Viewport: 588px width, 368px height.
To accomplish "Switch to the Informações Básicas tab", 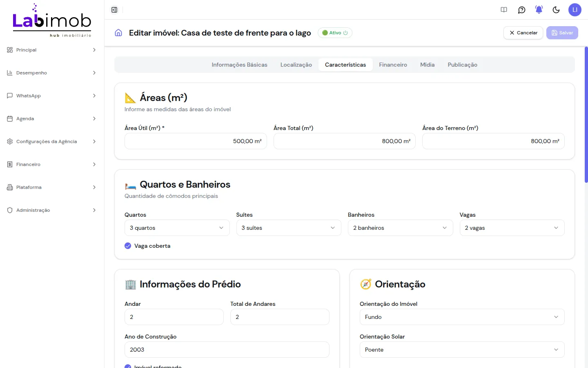I will (239, 65).
